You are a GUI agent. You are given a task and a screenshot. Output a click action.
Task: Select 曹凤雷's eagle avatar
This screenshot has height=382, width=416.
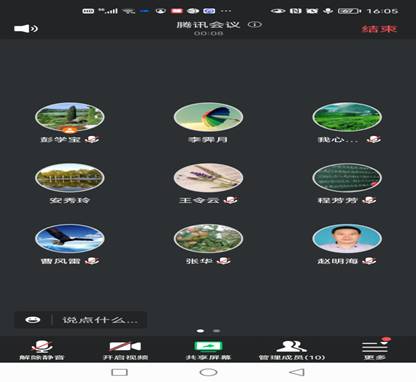point(70,238)
